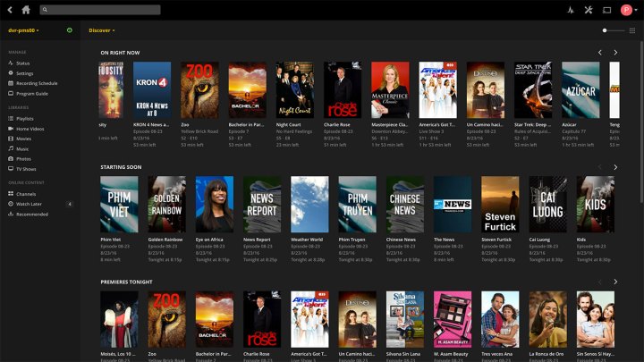Switch to grid view icon

click(x=632, y=30)
